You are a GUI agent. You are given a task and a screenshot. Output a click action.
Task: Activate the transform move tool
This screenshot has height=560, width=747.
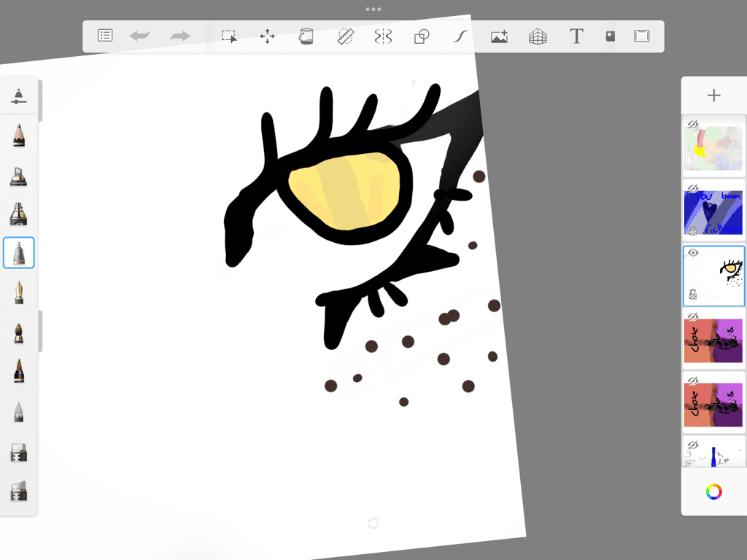[267, 36]
